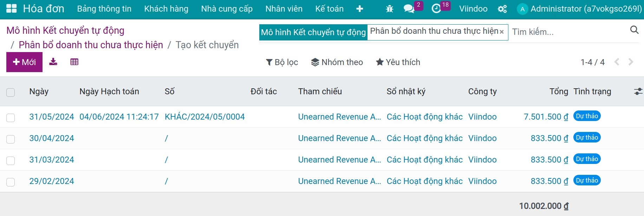Sort by the Tổng column header
Screen dimensions: 644x216
pos(559,91)
